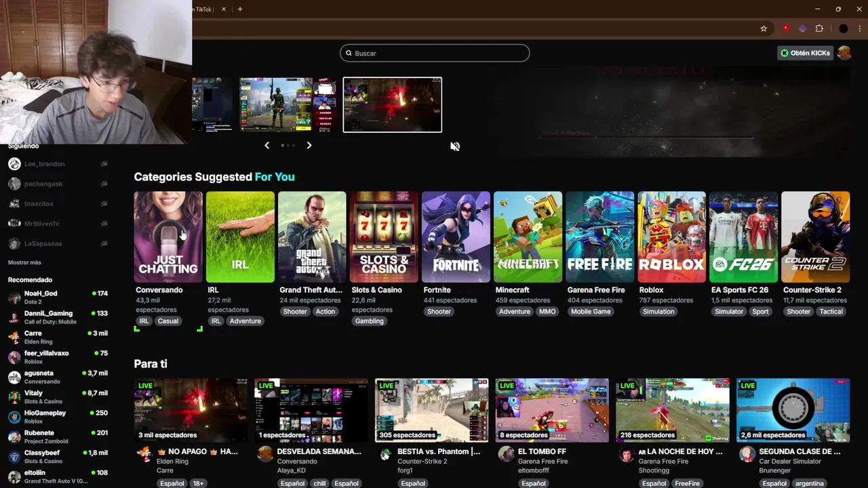868x488 pixels.
Task: Open the Grand Theft Auto category card
Action: 312,237
